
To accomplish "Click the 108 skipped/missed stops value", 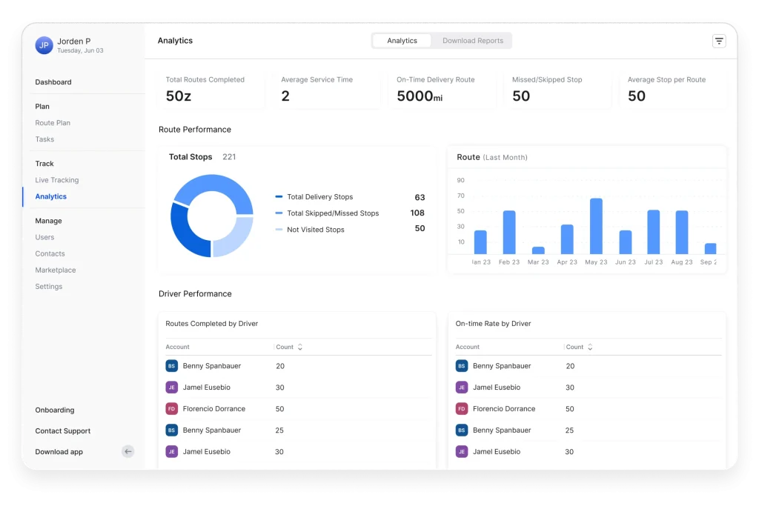I will pos(417,213).
